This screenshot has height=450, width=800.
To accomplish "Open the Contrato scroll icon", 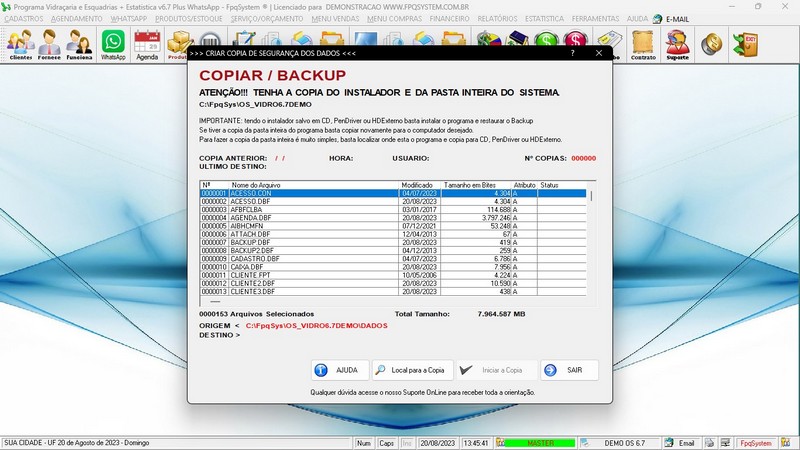I will pyautogui.click(x=643, y=44).
